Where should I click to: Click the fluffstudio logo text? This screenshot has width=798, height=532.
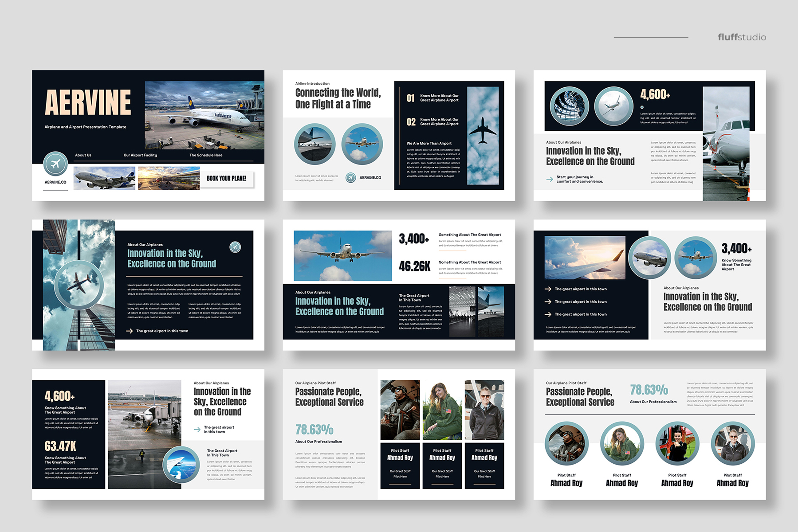pos(742,37)
